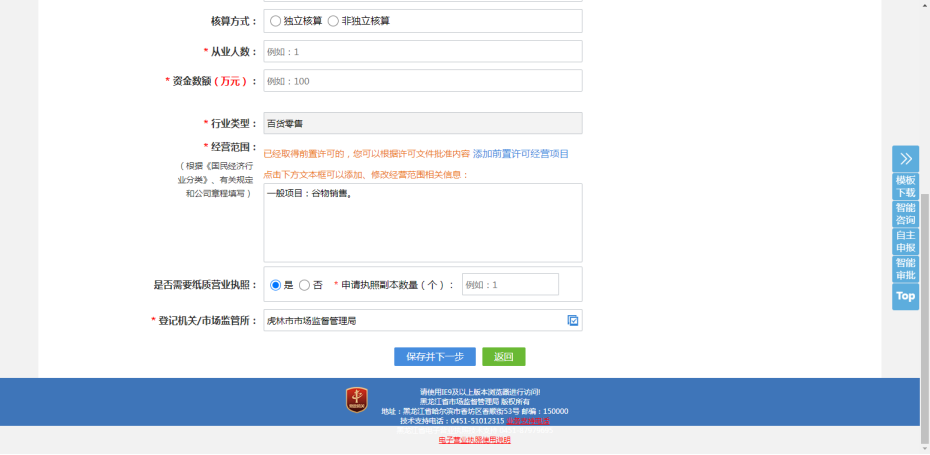Open the 添加前置许可经营项目 link

point(521,154)
